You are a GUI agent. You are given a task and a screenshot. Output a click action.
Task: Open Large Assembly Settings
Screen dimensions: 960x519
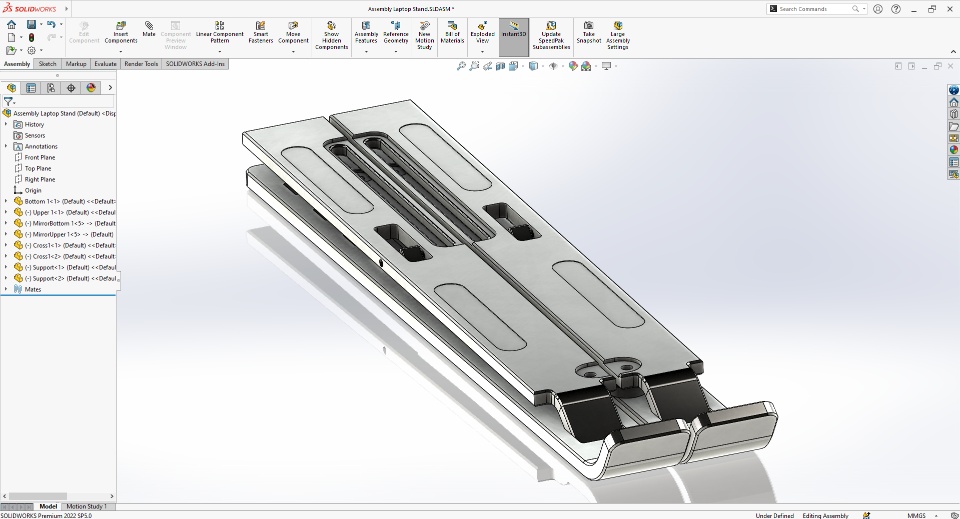pyautogui.click(x=618, y=35)
